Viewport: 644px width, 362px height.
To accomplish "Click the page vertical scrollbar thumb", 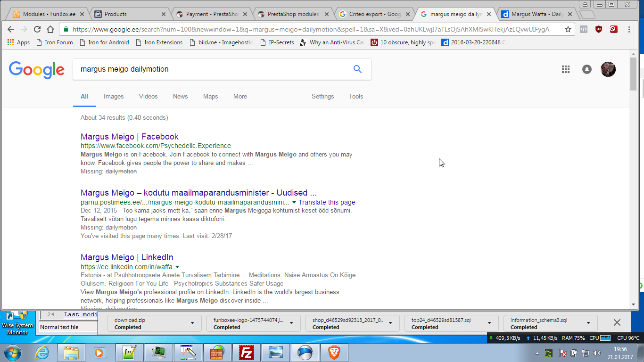I will tap(633, 74).
